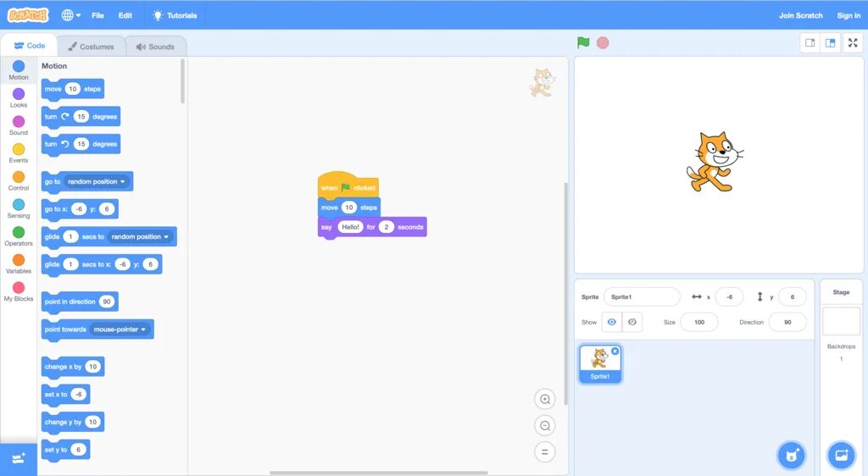
Task: Select the Operators category
Action: point(19,236)
